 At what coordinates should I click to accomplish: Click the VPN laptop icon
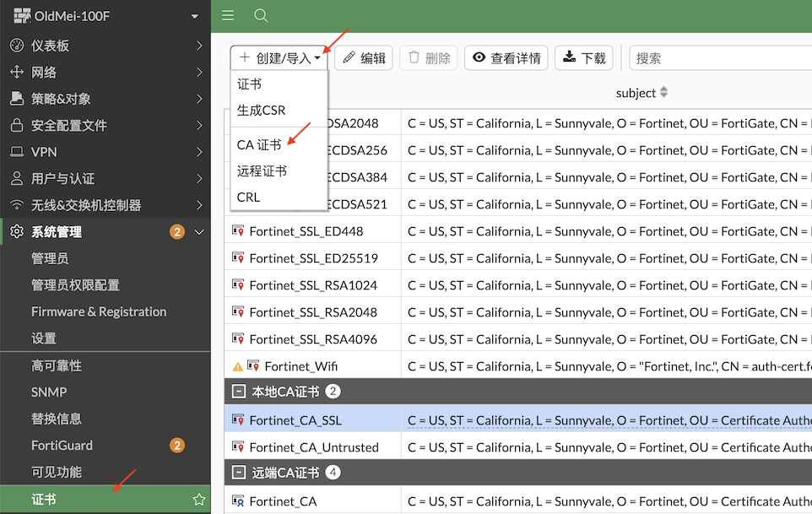click(17, 152)
